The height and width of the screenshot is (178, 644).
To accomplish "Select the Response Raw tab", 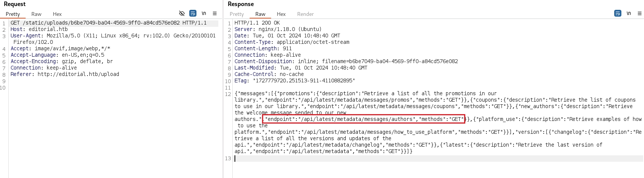I will [260, 14].
